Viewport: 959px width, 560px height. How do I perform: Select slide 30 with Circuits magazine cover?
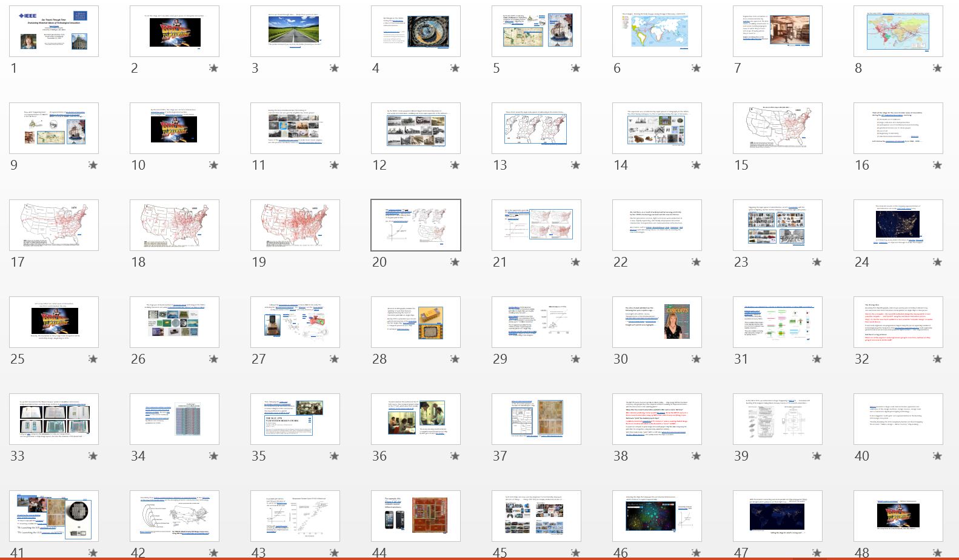[x=657, y=322]
